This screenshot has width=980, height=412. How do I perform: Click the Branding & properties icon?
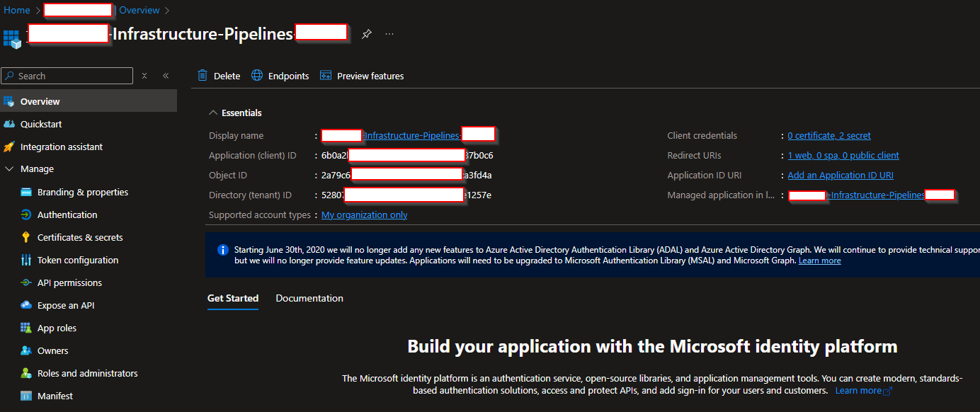(26, 192)
